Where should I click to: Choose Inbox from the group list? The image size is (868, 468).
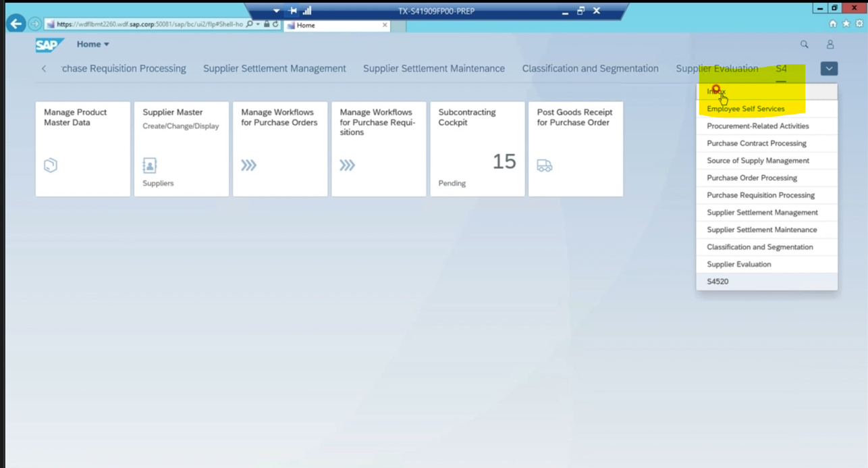767,91
